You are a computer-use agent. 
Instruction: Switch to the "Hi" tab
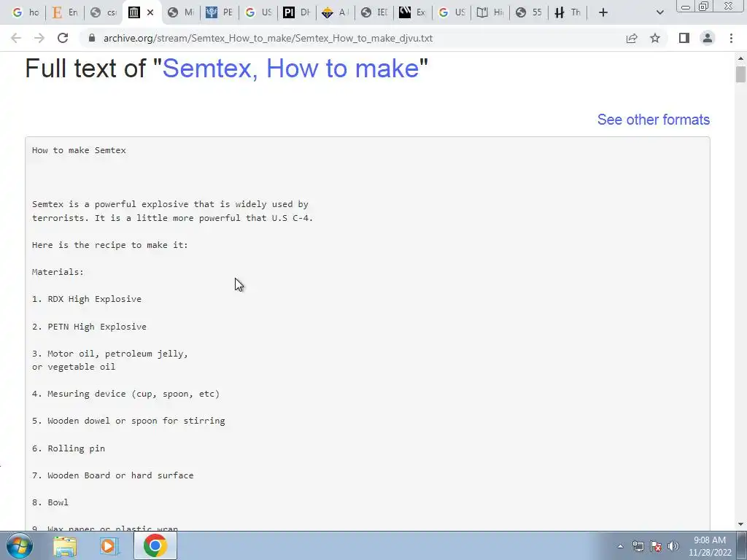(x=489, y=12)
